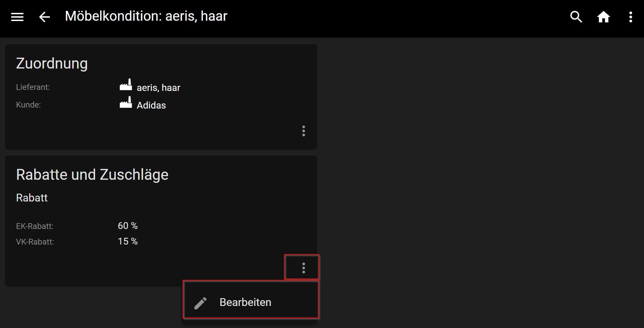Click the Lieferant field label
644x328 pixels.
click(x=33, y=87)
